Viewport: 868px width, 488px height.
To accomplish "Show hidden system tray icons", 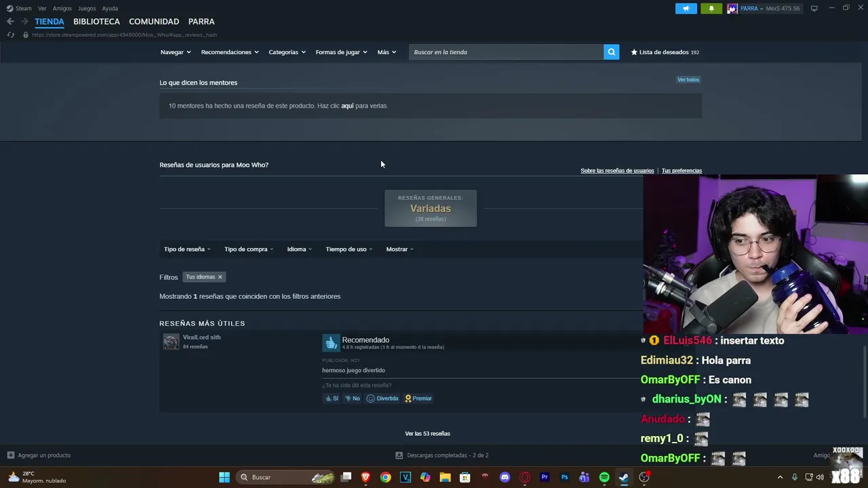I will pyautogui.click(x=780, y=477).
